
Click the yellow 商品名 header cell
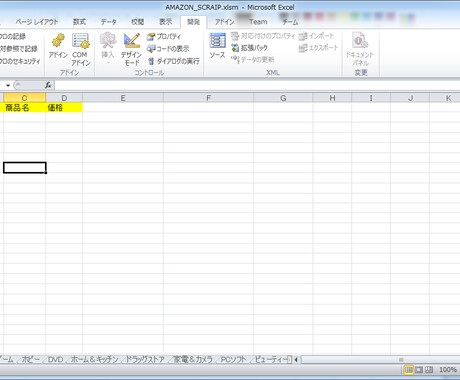tap(24, 107)
